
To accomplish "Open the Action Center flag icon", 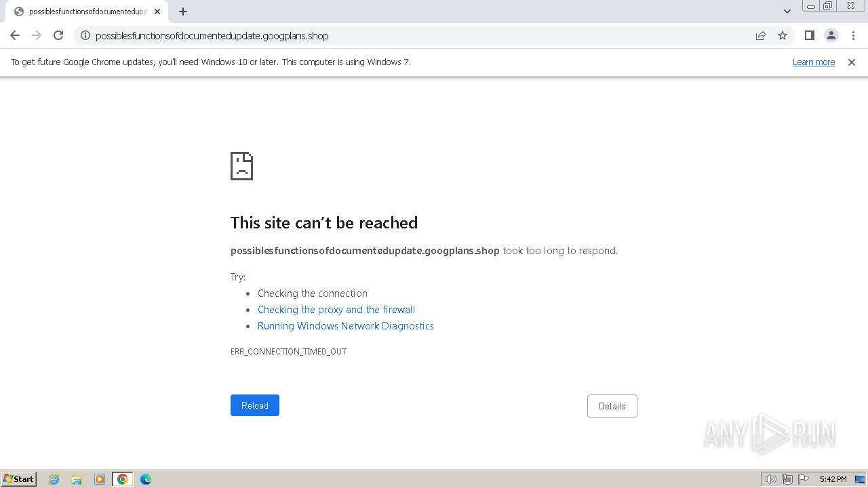I will [x=804, y=479].
